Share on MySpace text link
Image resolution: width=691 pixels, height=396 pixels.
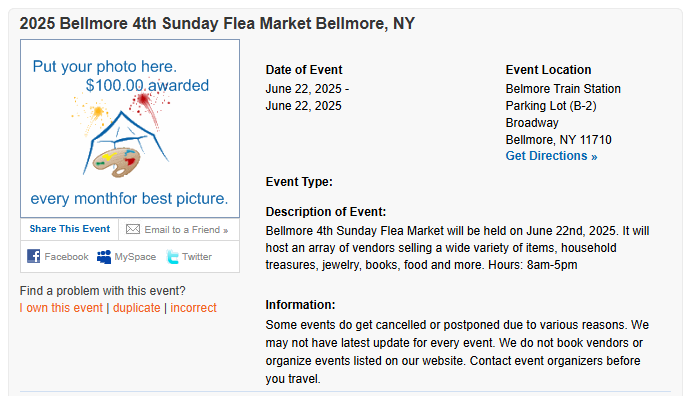[135, 256]
